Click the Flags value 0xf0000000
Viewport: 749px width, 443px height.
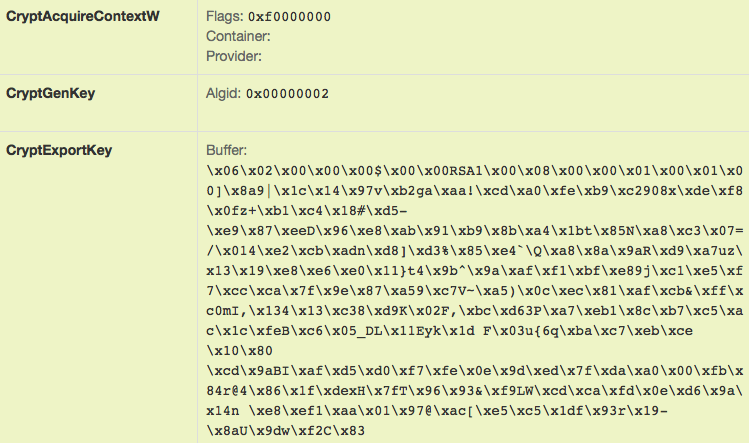[x=289, y=17]
